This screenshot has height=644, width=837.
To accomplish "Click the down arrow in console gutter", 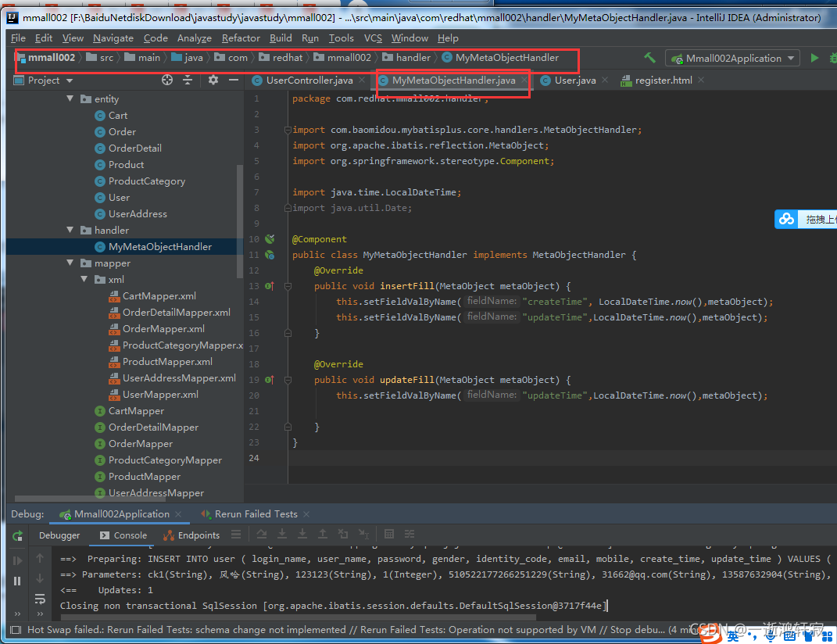I will click(x=40, y=578).
